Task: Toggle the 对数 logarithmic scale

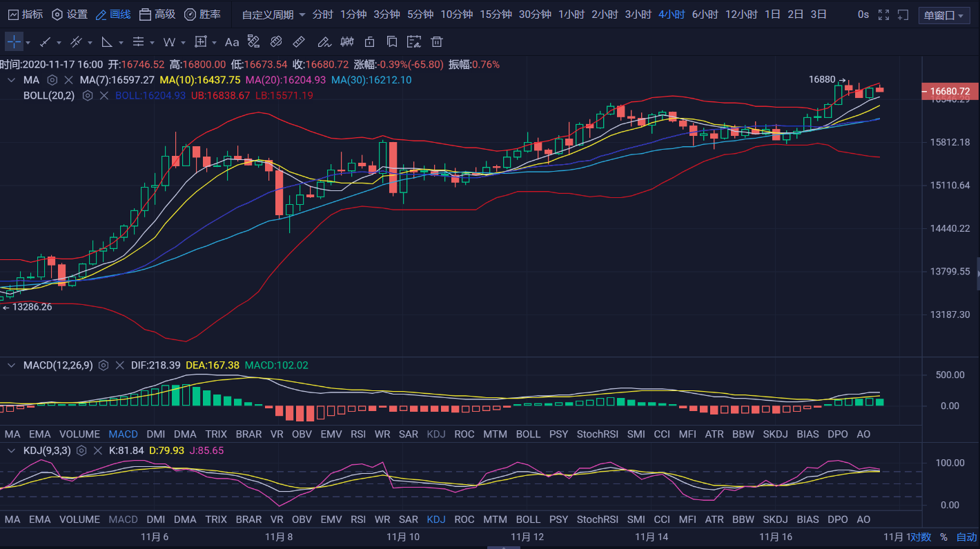Action: 921,537
